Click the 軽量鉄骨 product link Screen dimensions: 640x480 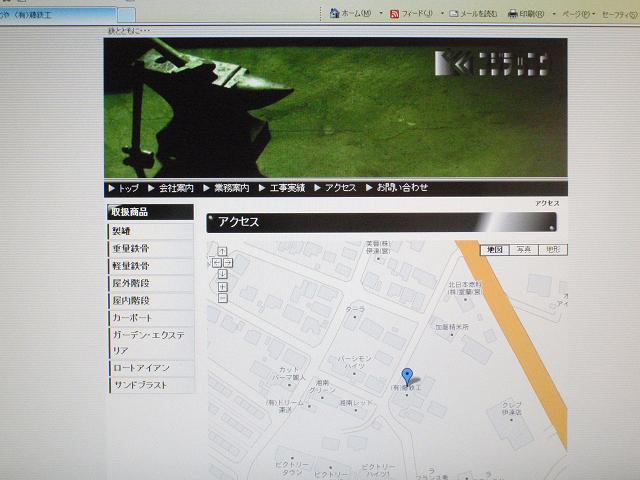[151, 266]
